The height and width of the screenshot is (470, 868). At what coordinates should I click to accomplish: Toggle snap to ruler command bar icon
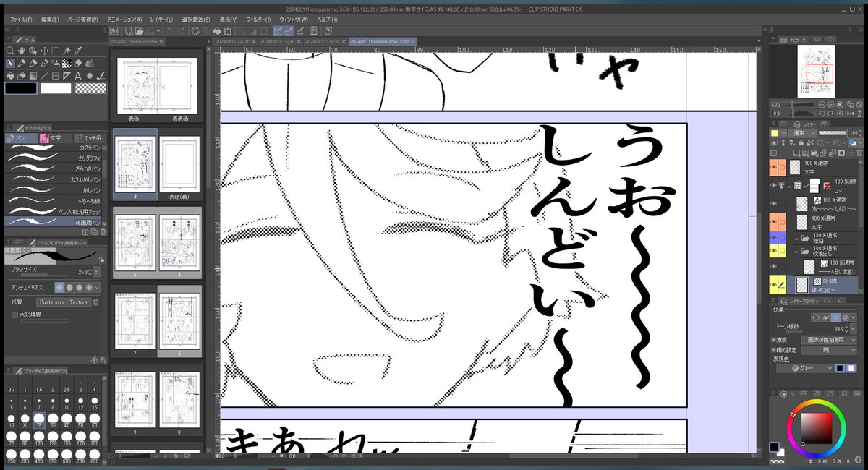tap(278, 31)
